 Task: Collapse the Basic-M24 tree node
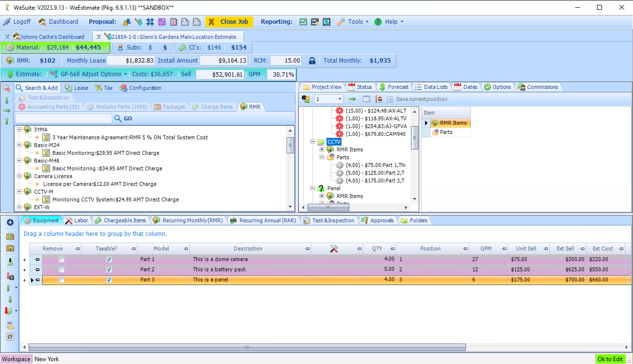[x=19, y=145]
